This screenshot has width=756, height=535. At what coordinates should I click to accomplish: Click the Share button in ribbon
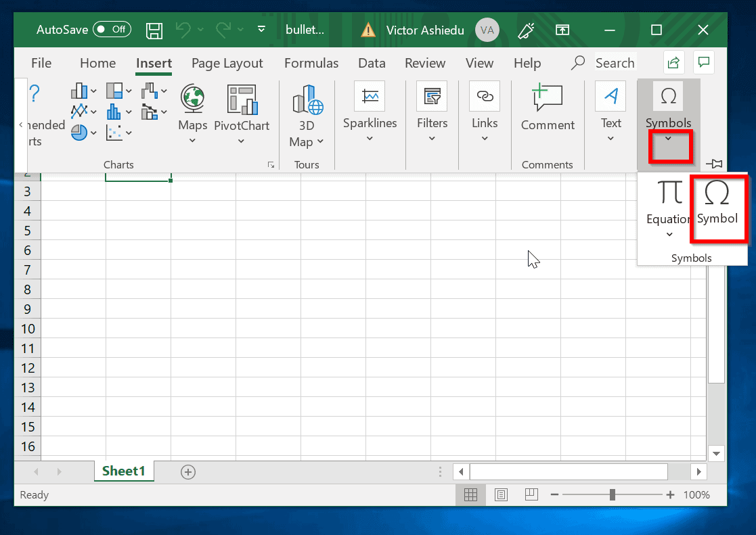[673, 63]
